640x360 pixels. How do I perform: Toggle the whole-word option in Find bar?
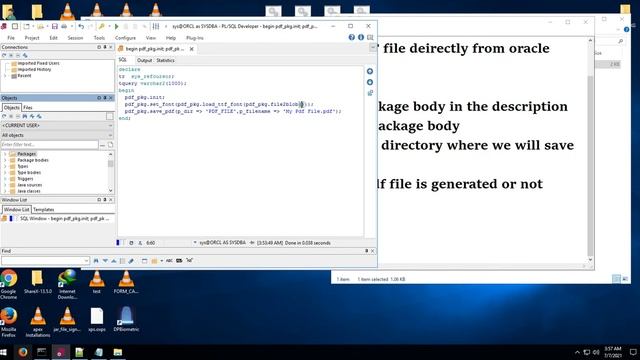[x=179, y=260]
